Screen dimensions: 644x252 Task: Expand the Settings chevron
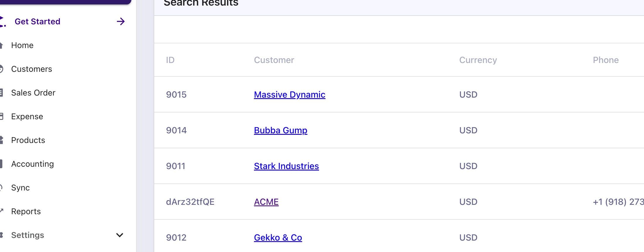point(120,235)
